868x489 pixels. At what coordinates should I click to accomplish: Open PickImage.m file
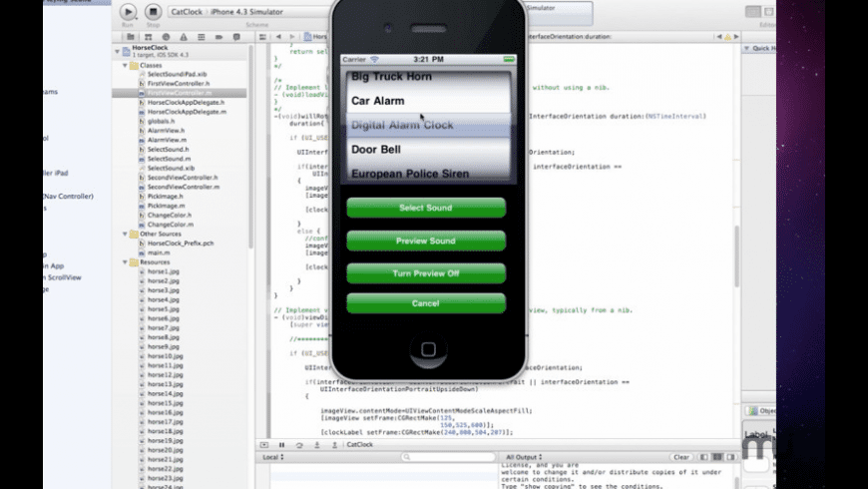166,206
